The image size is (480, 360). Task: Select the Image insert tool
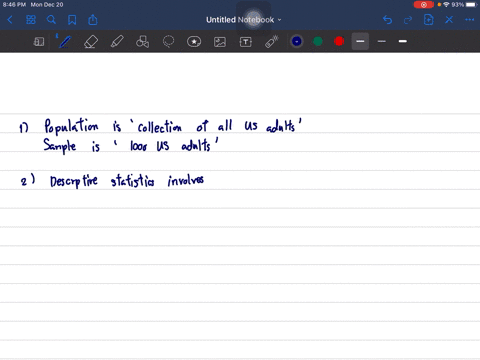point(220,42)
